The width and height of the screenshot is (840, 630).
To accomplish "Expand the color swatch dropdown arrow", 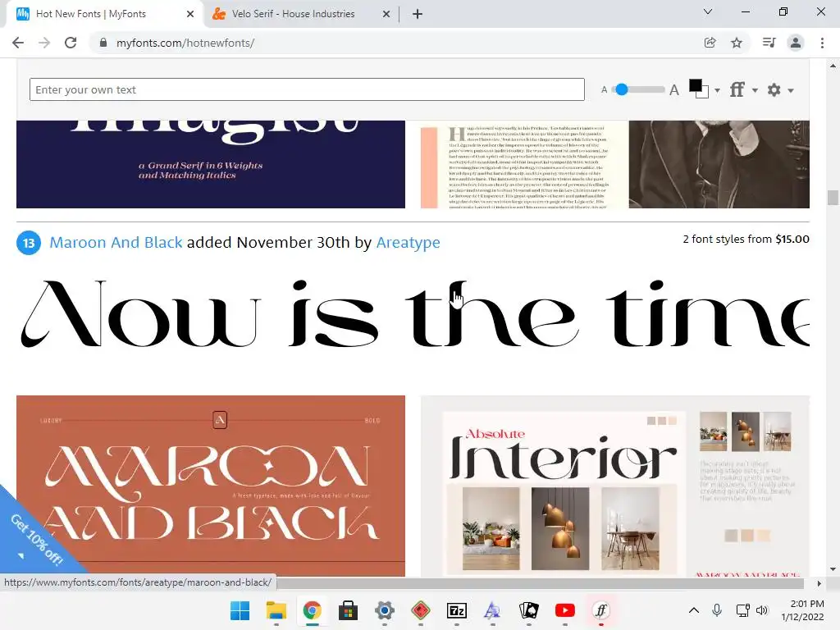I will coord(717,90).
